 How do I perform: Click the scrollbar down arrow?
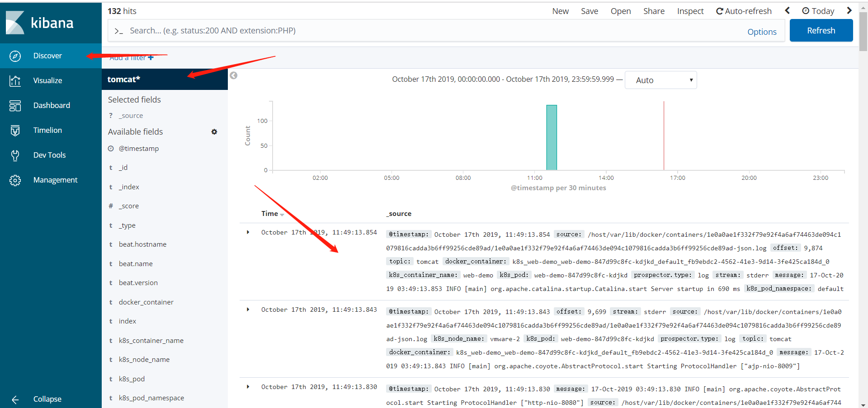click(x=863, y=405)
